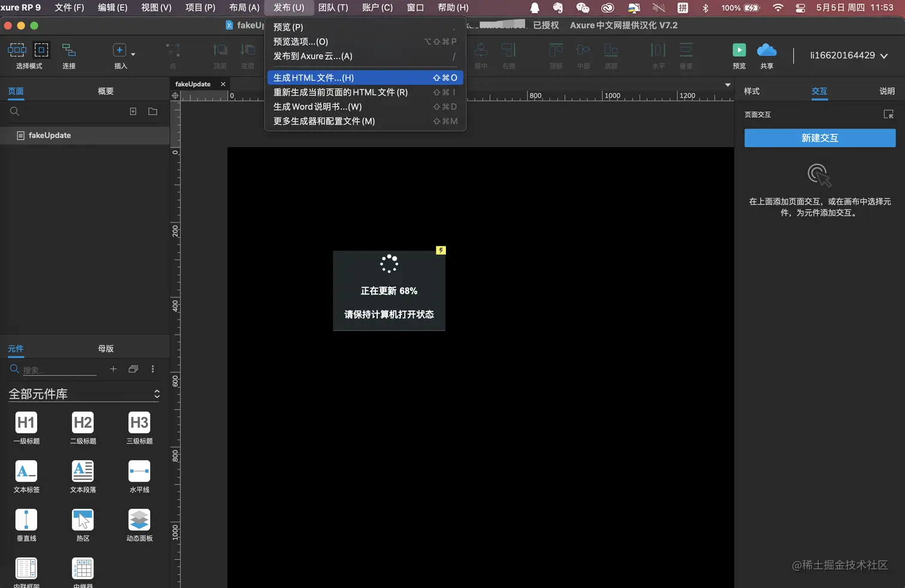
Task: Click the 底部 align bottom icon
Action: (x=611, y=50)
